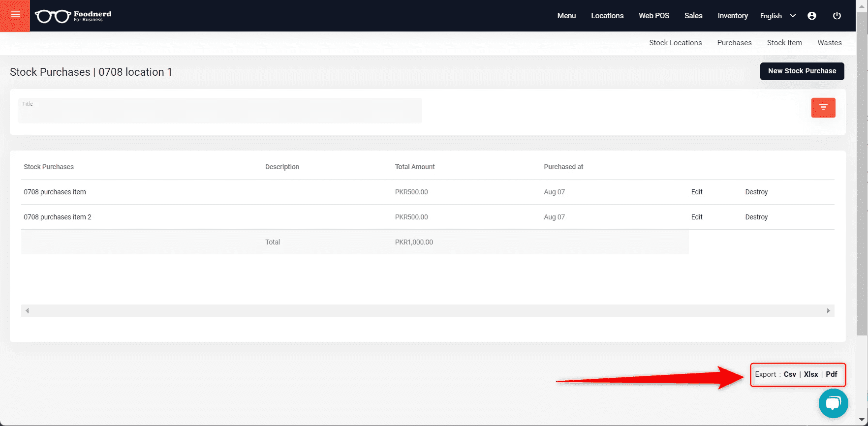This screenshot has height=426, width=868.
Task: Click the horizontal table scrollbar track
Action: point(428,310)
